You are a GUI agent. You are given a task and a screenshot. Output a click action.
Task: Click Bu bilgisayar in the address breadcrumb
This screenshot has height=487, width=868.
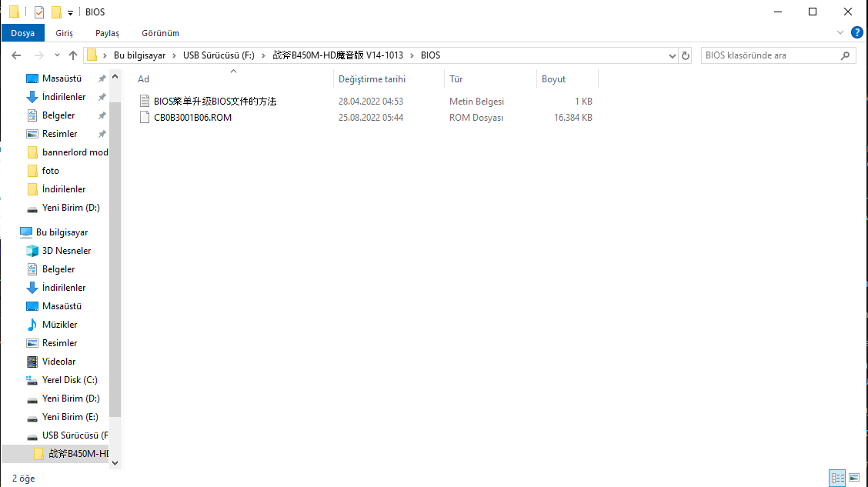pyautogui.click(x=139, y=55)
